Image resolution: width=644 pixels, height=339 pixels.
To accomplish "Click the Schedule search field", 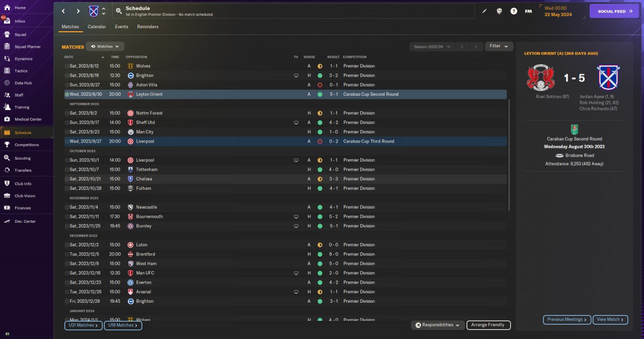I will 293,11.
